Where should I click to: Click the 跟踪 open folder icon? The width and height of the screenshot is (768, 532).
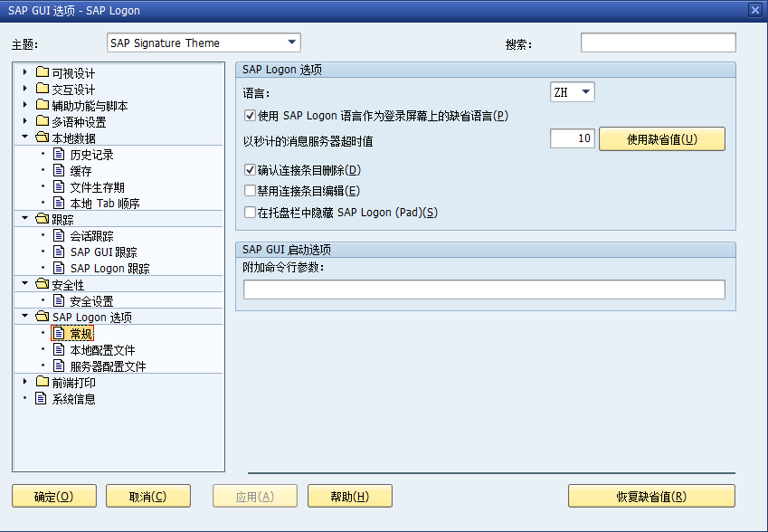pos(43,219)
